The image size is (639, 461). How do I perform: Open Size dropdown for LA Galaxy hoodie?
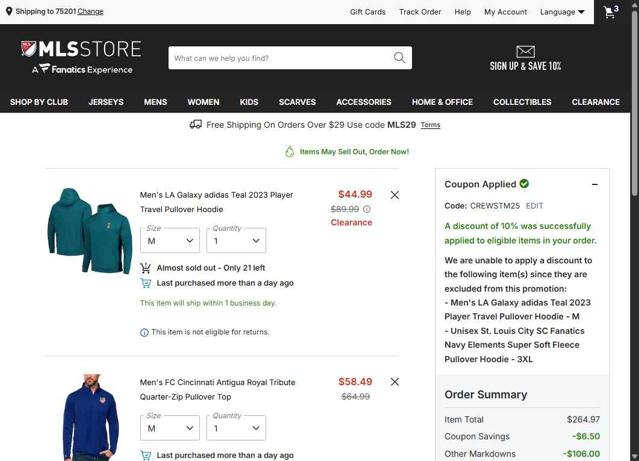click(170, 240)
